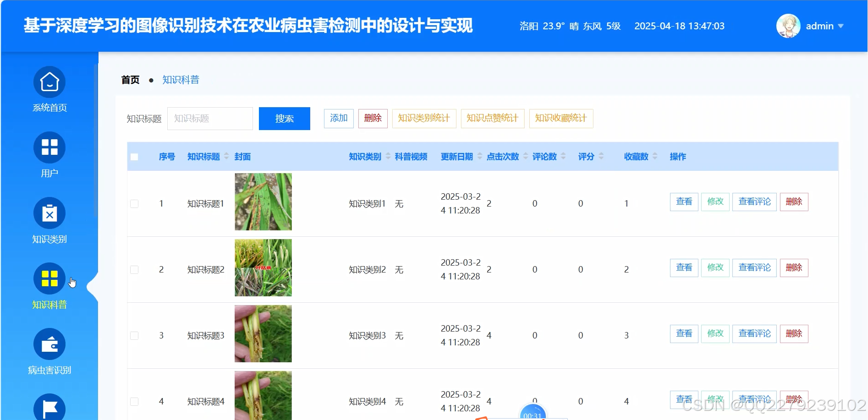
Task: Sort by 点击次数 column arrows
Action: click(x=526, y=156)
